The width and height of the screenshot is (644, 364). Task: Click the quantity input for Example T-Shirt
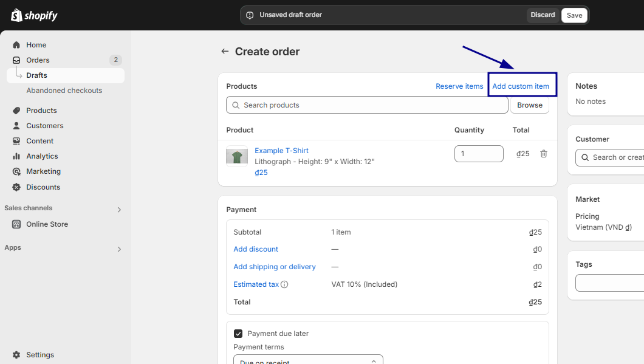pyautogui.click(x=479, y=154)
